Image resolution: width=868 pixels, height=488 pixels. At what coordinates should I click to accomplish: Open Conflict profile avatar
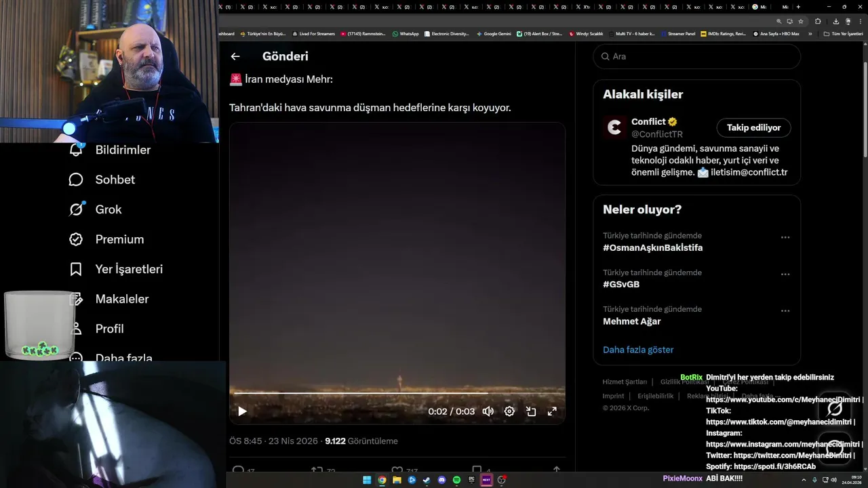click(614, 127)
